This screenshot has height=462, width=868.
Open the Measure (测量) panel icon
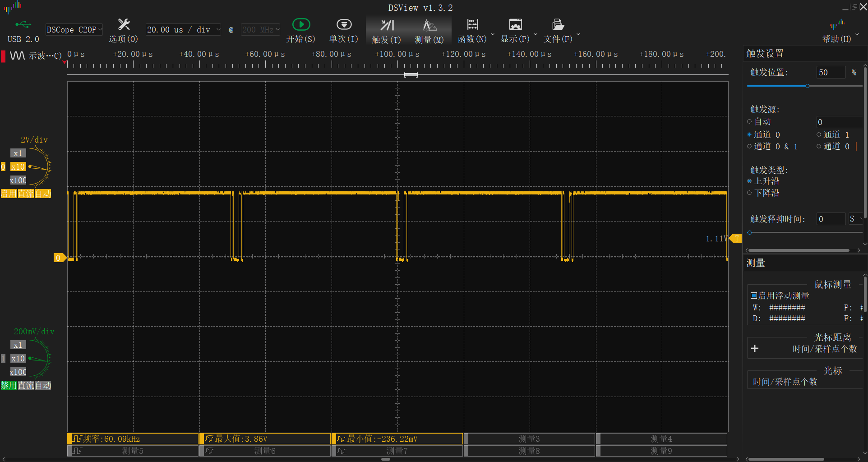[x=429, y=25]
